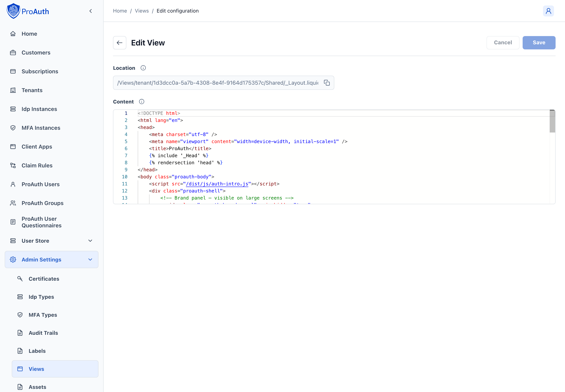Place cursor on line 6 title tag

click(x=180, y=149)
